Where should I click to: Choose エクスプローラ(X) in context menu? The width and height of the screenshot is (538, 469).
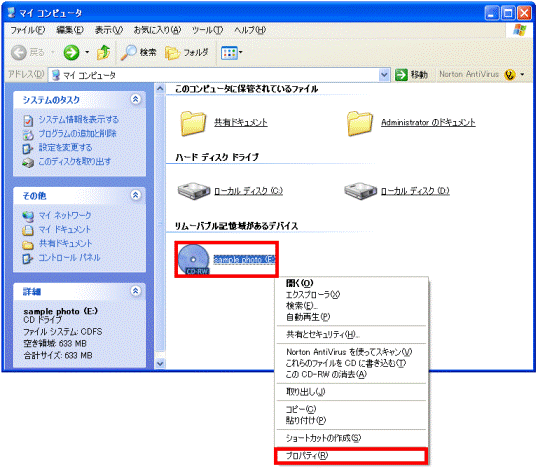coord(351,294)
